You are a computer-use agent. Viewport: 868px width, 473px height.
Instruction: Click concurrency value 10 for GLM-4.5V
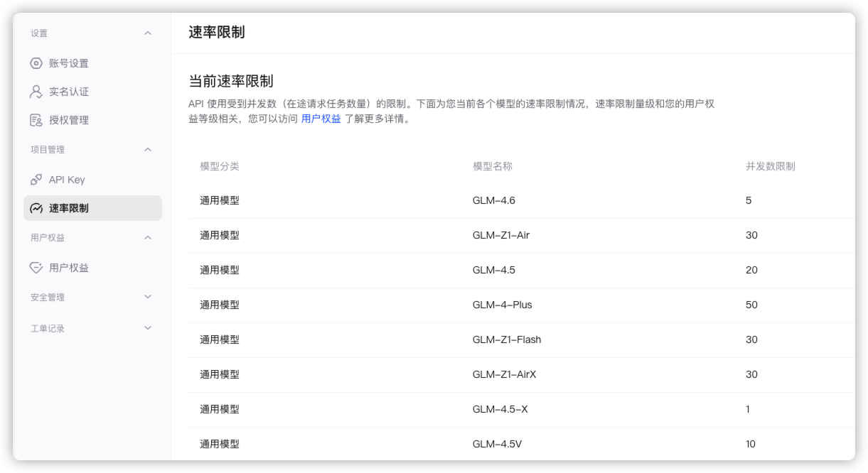click(751, 444)
